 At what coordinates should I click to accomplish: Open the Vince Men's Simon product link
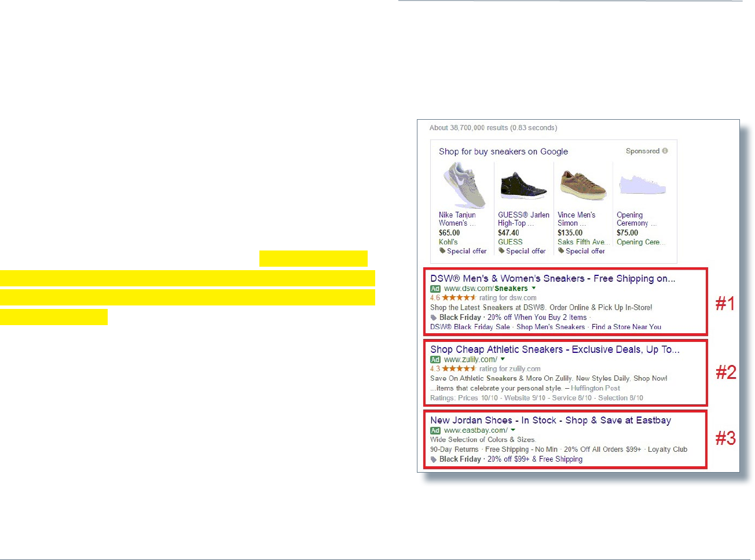tap(576, 219)
